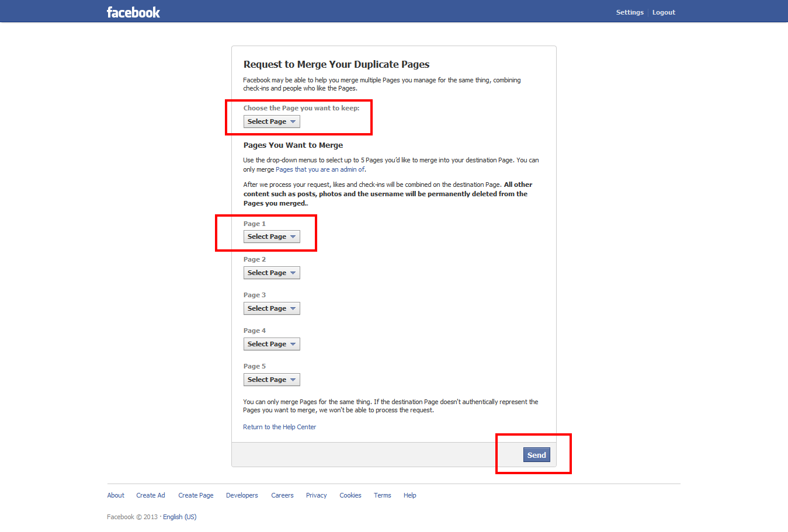Click the facebook logo in the header
The height and width of the screenshot is (532, 788).
[133, 12]
